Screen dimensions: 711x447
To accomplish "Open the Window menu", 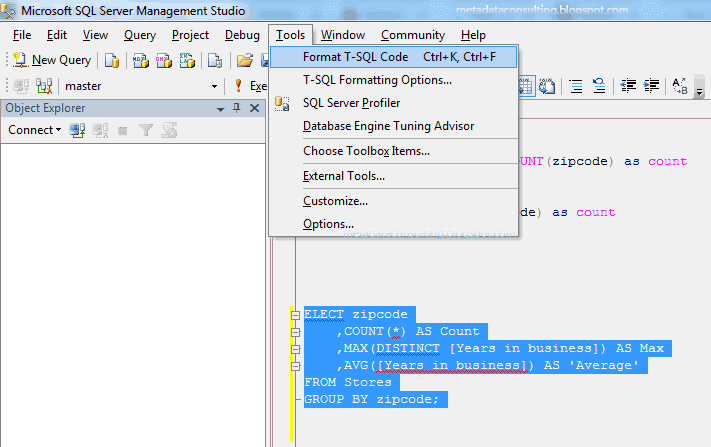I will coord(343,35).
